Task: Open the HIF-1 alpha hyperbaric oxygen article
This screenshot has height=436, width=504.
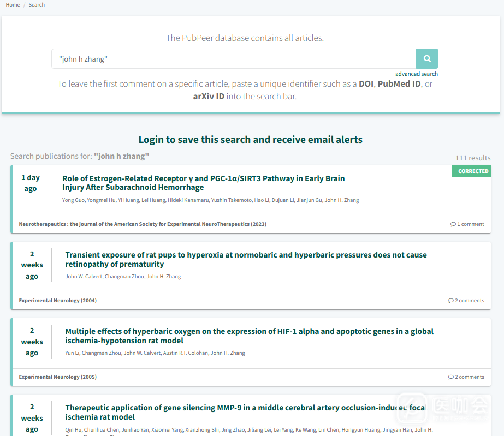Action: [249, 336]
